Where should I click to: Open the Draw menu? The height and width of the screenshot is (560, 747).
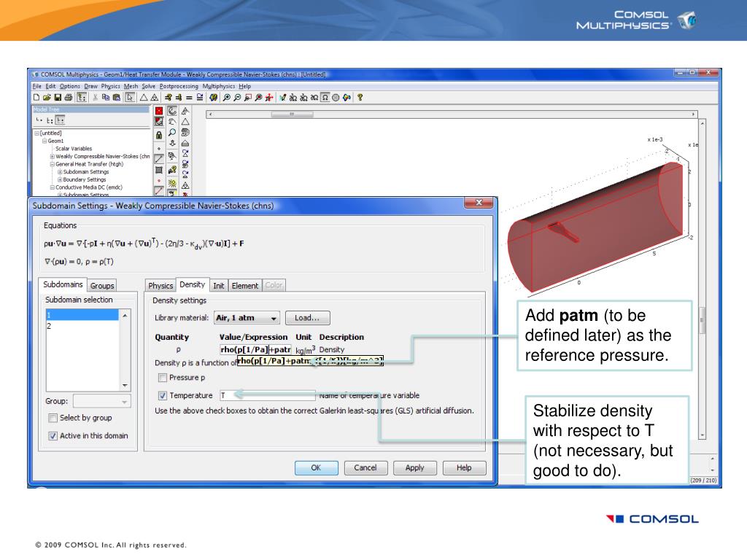tap(91, 86)
